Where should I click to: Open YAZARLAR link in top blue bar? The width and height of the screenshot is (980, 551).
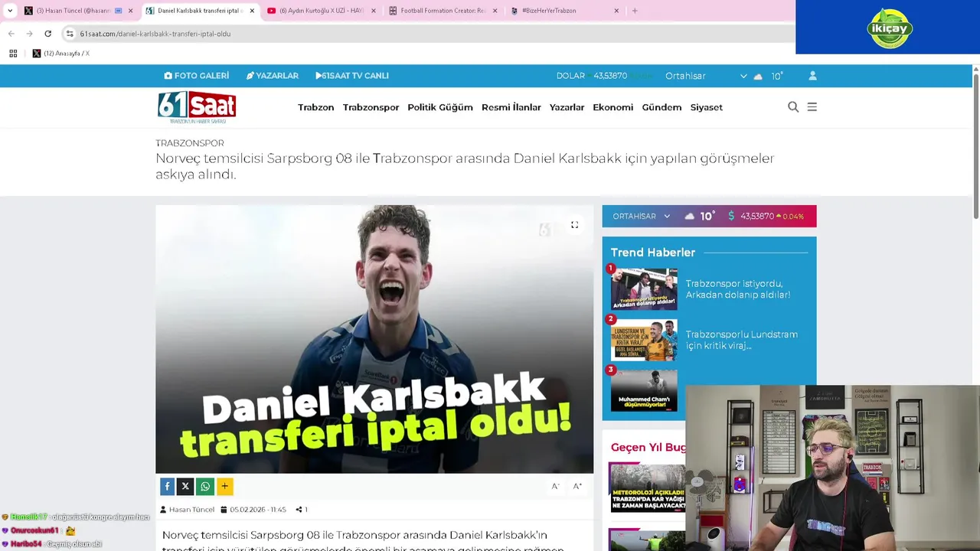click(x=272, y=76)
